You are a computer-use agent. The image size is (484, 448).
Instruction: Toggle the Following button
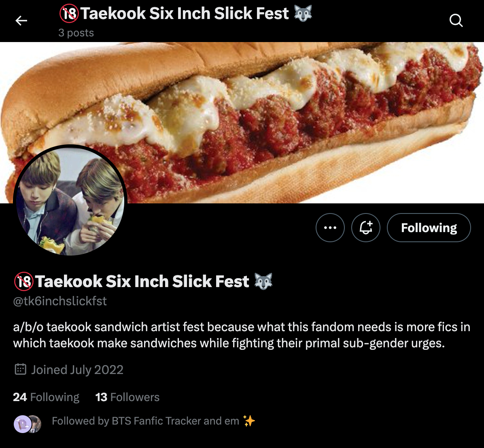[429, 228]
